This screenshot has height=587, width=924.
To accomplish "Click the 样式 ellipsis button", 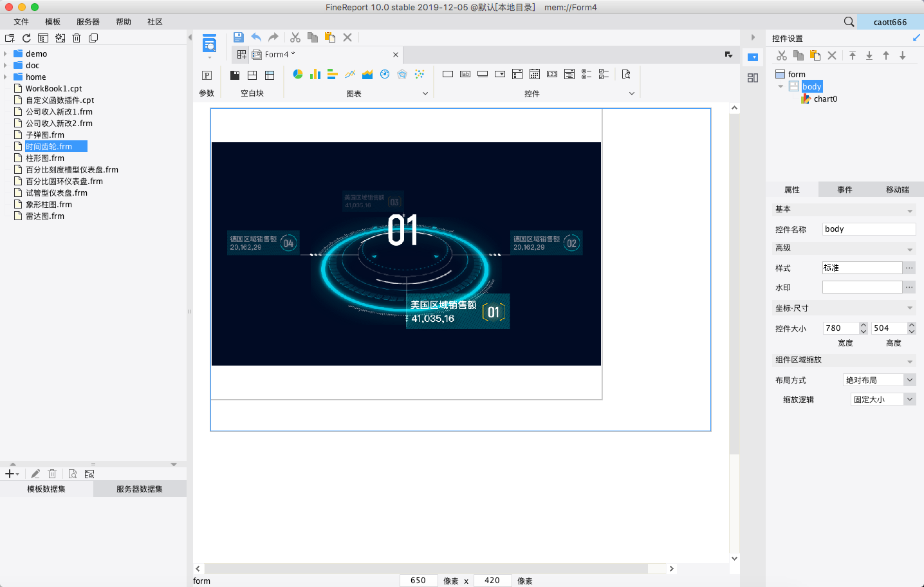I will (x=909, y=268).
